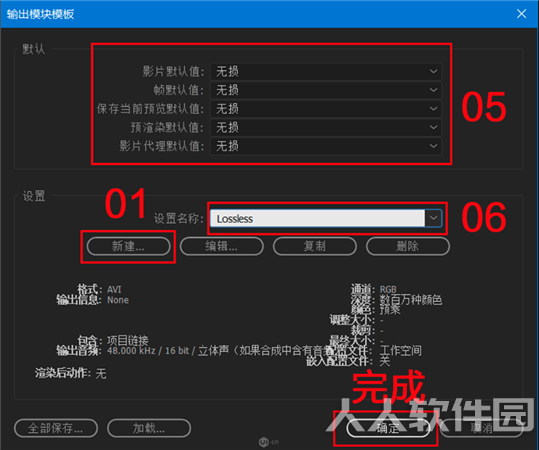
Task: Click the 新建... button
Action: point(128,246)
